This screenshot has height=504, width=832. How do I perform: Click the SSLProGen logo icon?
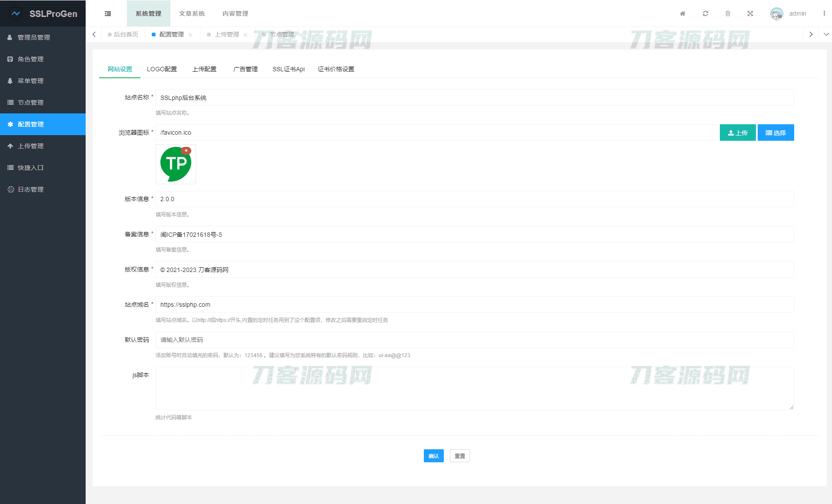[16, 13]
